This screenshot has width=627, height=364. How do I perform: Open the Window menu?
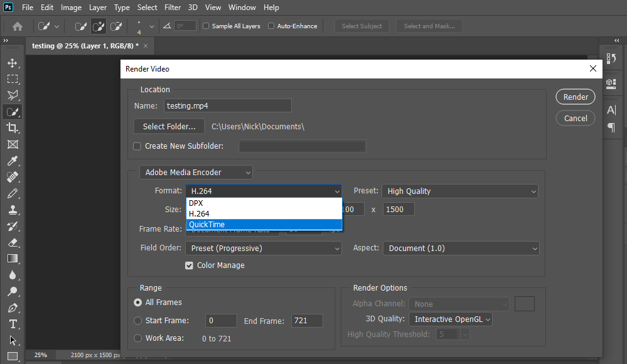pyautogui.click(x=242, y=8)
